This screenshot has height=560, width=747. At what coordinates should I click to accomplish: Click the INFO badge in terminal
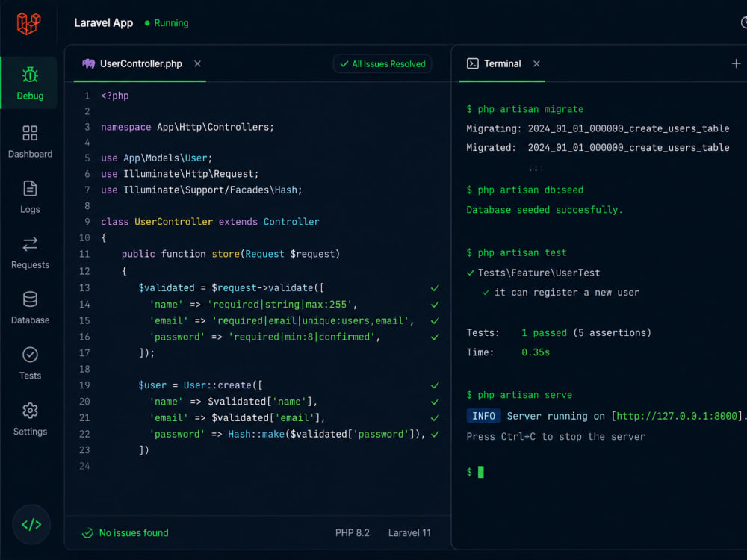point(483,416)
